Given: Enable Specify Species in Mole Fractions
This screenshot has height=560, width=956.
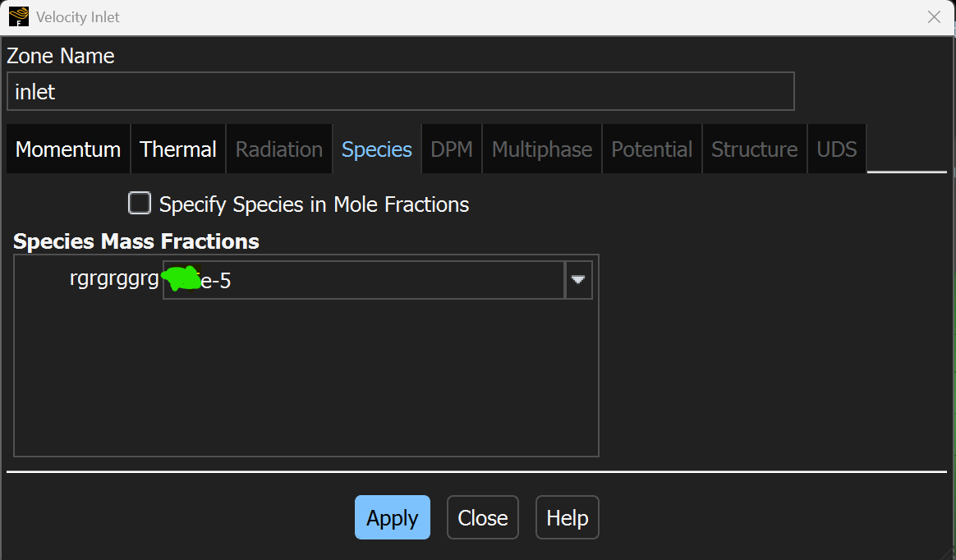Looking at the screenshot, I should (x=140, y=204).
